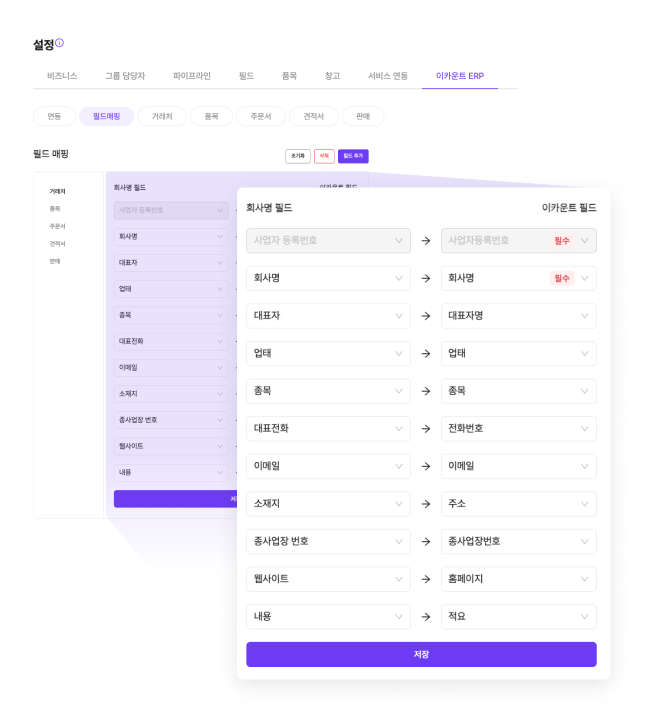
Task: Click the arrow icon in the 내용 row
Action: click(426, 617)
